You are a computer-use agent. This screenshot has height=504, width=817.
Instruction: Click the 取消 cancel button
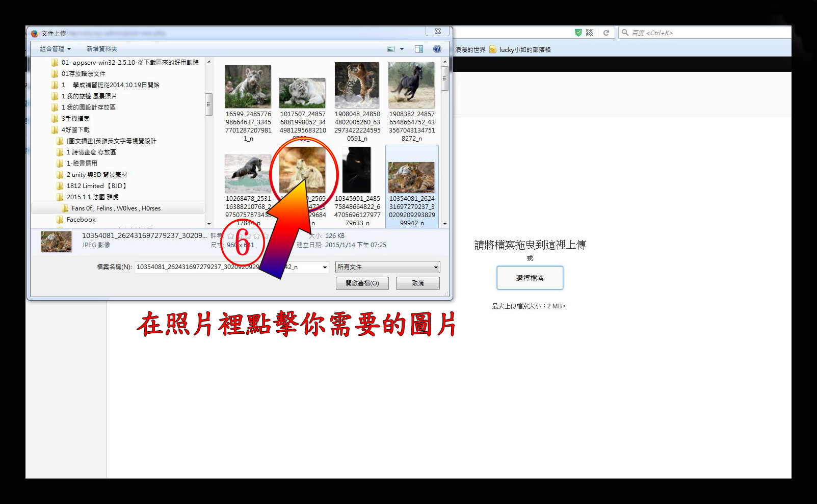pyautogui.click(x=417, y=283)
